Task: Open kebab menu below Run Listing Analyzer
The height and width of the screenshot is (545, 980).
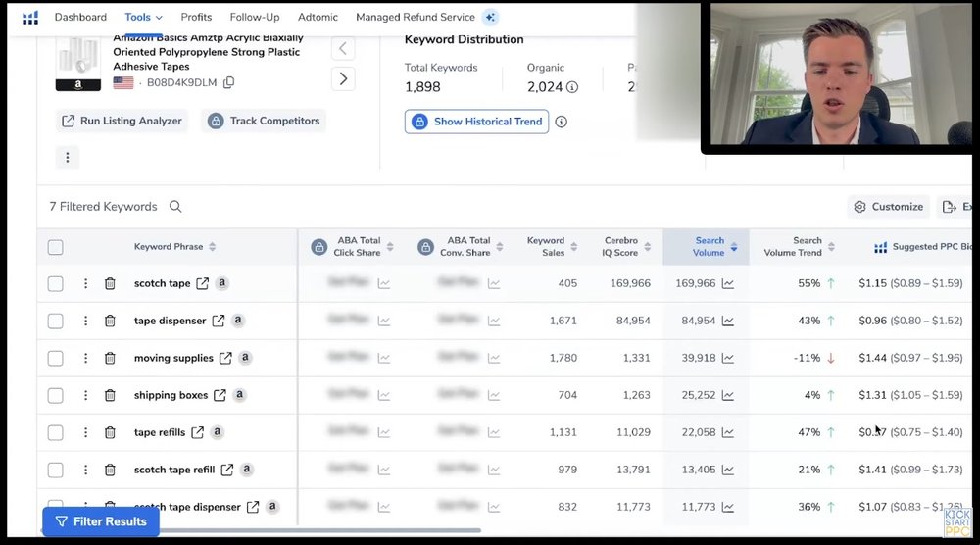Action: coord(68,158)
